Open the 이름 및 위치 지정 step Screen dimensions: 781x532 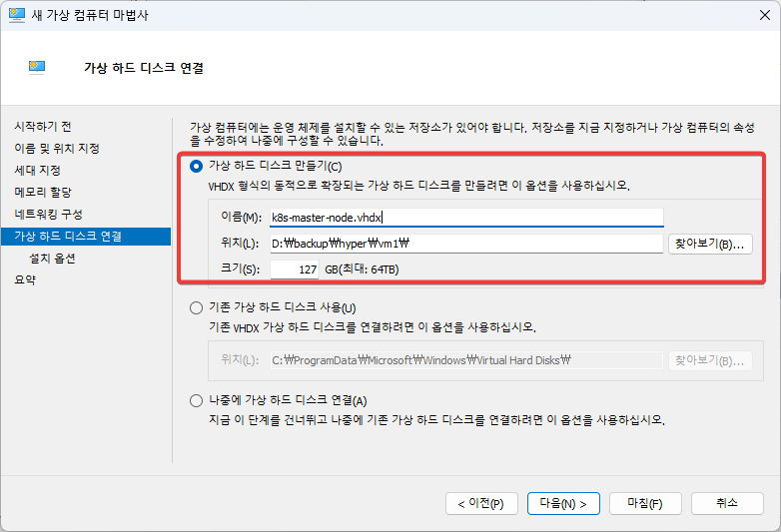click(x=57, y=149)
